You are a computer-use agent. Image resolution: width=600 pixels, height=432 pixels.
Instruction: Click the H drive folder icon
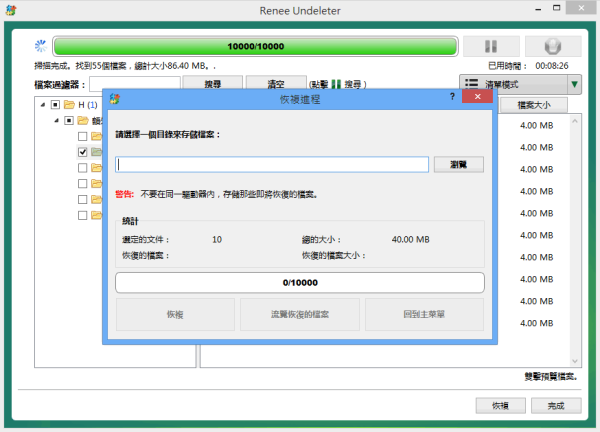coord(69,104)
